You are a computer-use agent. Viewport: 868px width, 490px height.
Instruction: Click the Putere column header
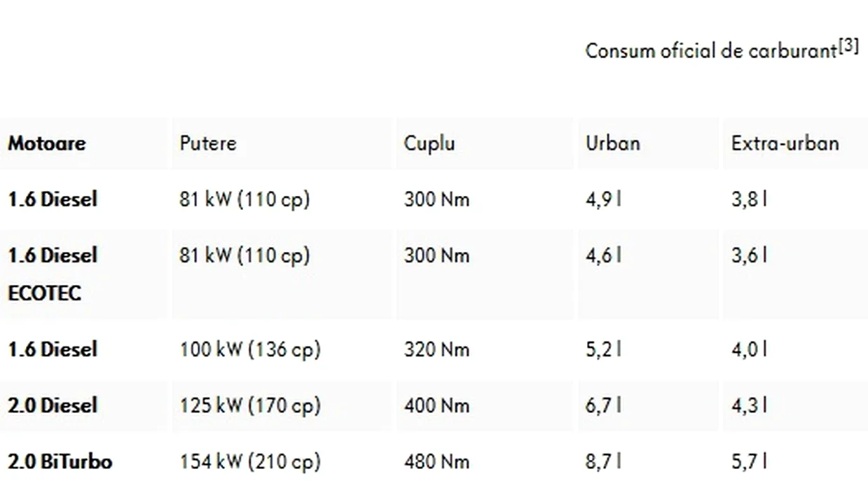(x=208, y=143)
